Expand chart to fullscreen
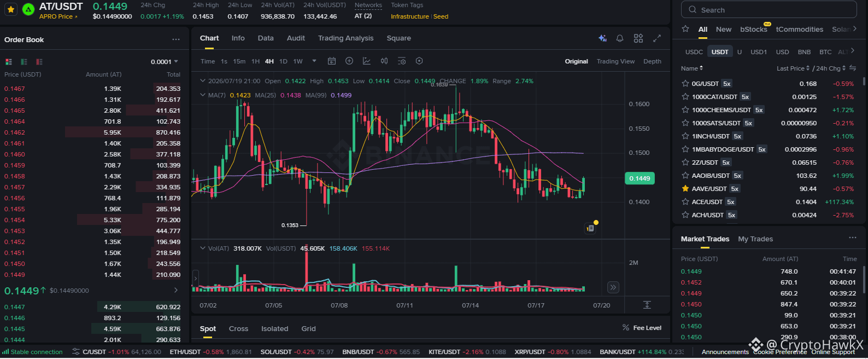This screenshot has height=359, width=868. pos(657,38)
